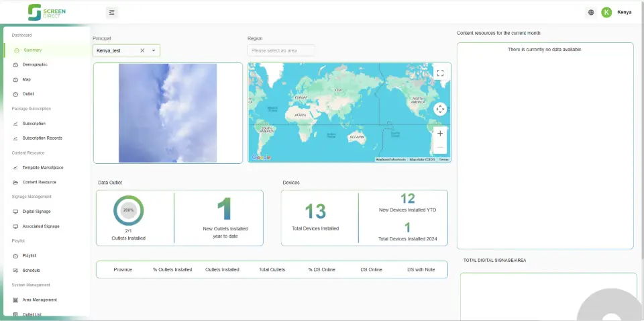Collapse the sidebar menu toggle icon

click(112, 12)
